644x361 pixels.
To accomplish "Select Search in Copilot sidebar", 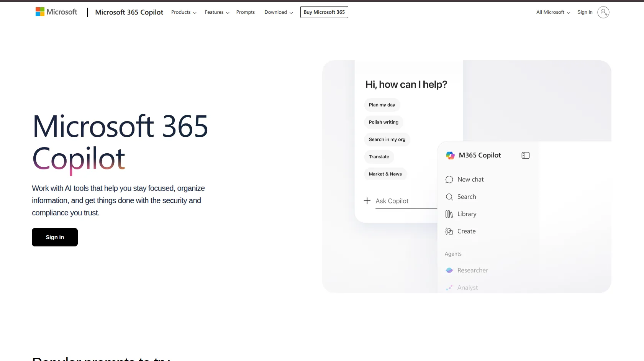I will click(x=467, y=197).
